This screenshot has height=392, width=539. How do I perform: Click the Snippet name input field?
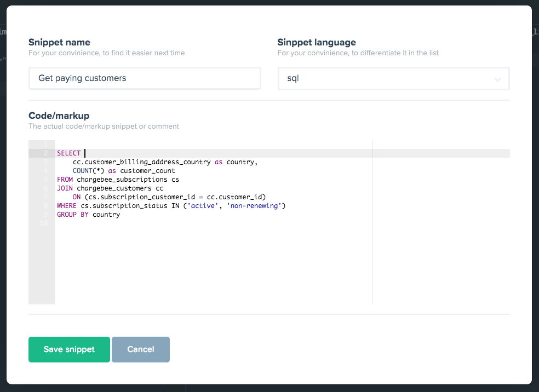pos(145,78)
